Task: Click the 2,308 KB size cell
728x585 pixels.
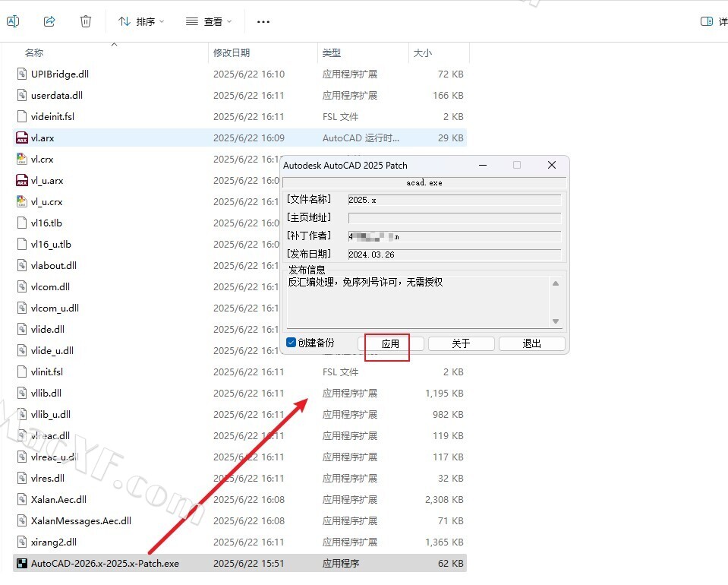Action: 444,499
